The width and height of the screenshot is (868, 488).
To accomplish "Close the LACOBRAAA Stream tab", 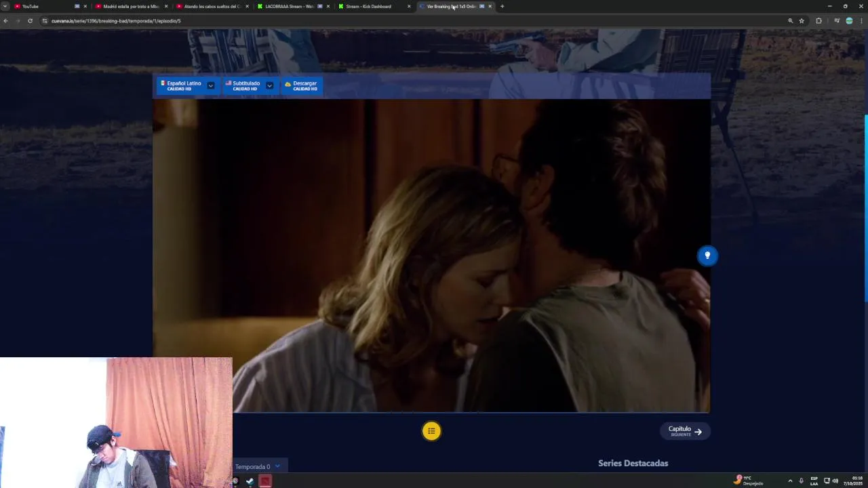I will (x=328, y=6).
